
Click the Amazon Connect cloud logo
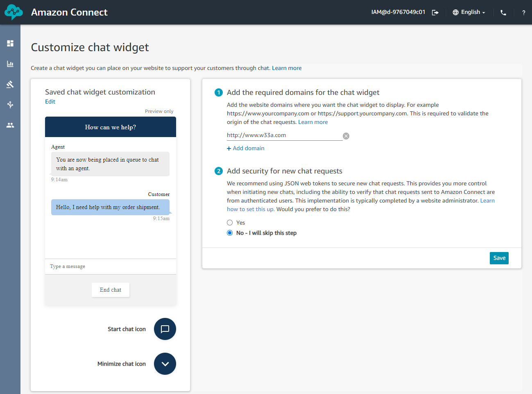tap(14, 12)
